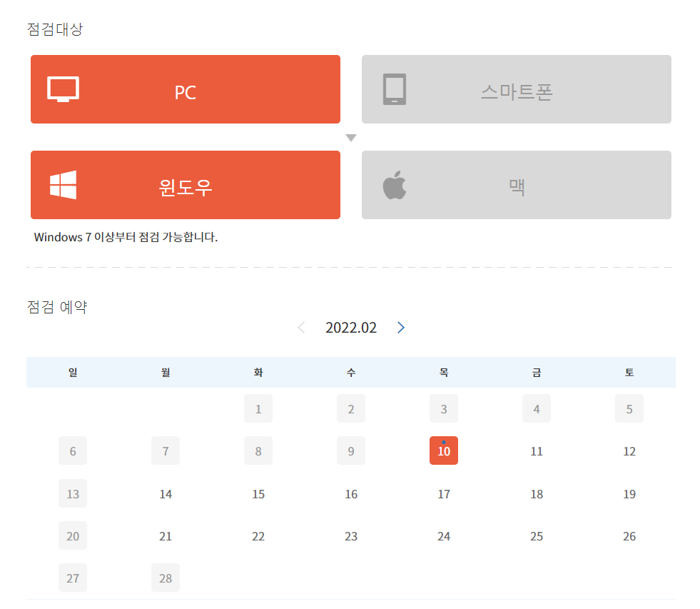Click the right arrow to go to next month
The image size is (700, 609).
(x=400, y=327)
